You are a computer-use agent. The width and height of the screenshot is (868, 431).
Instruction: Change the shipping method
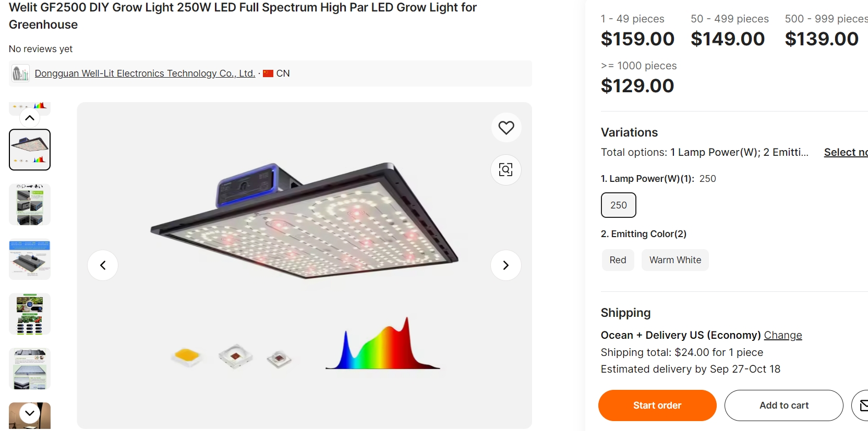782,335
